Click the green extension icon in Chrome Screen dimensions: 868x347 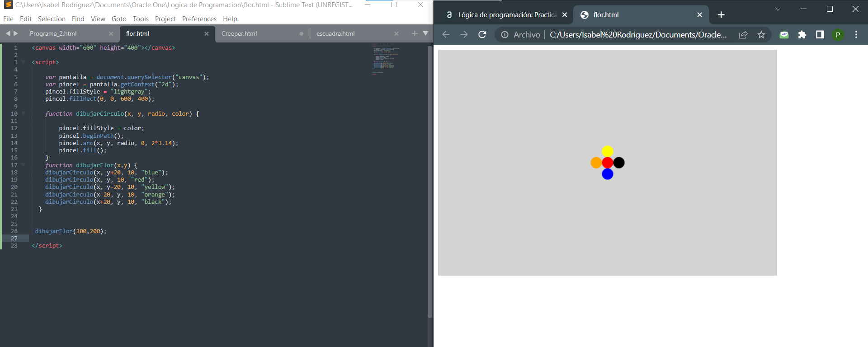(784, 35)
